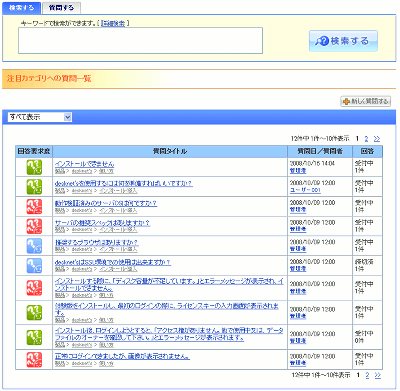The width and height of the screenshot is (400, 391).
Task: Click the green icon for the ライセンスキー question
Action: (34, 313)
